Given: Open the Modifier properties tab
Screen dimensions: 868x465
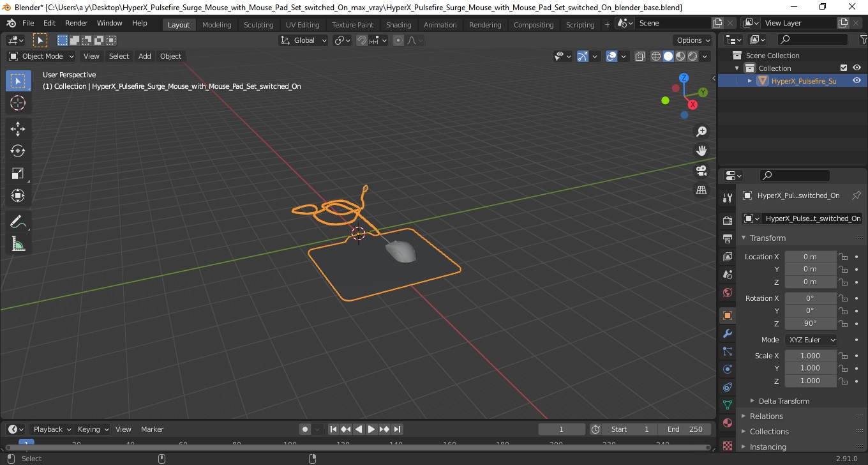Looking at the screenshot, I should click(x=727, y=333).
